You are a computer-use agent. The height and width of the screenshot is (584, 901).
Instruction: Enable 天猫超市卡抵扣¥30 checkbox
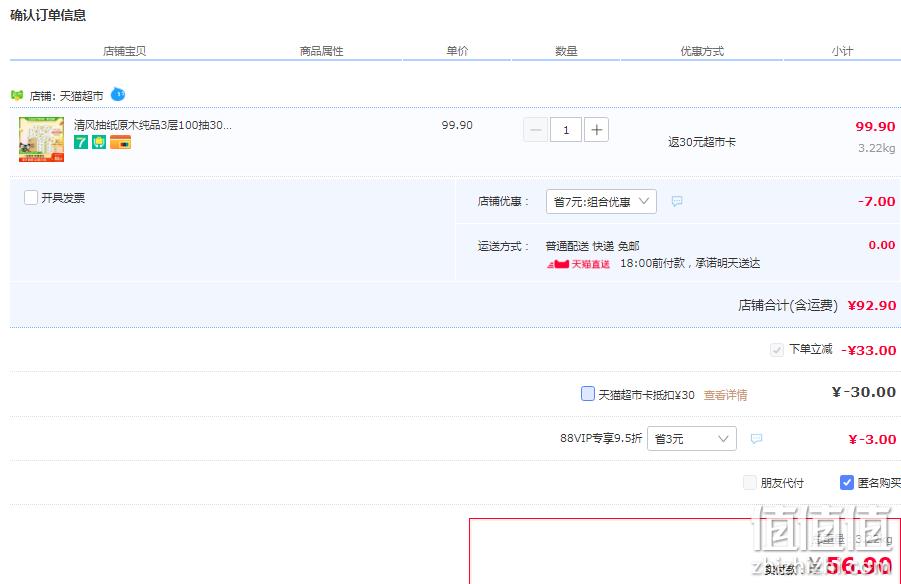coord(588,394)
